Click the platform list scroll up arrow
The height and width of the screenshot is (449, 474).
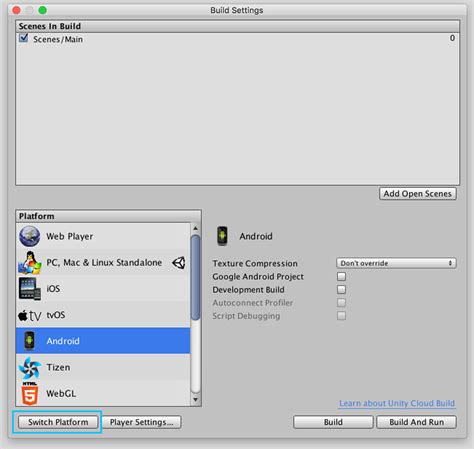coord(196,228)
